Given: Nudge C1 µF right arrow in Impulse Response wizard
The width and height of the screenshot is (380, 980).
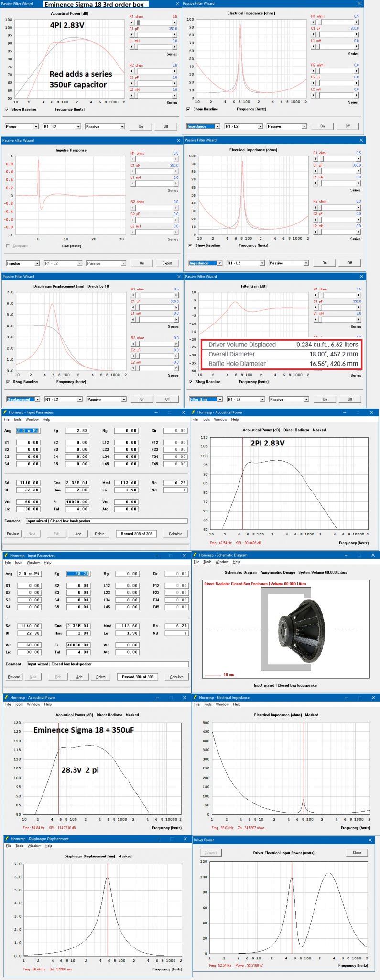Looking at the screenshot, I should (176, 171).
